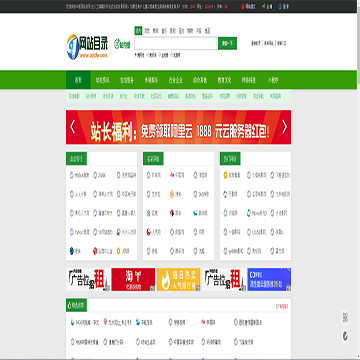
Task: Open the 站长福利 red promotional banner
Action: click(x=178, y=127)
